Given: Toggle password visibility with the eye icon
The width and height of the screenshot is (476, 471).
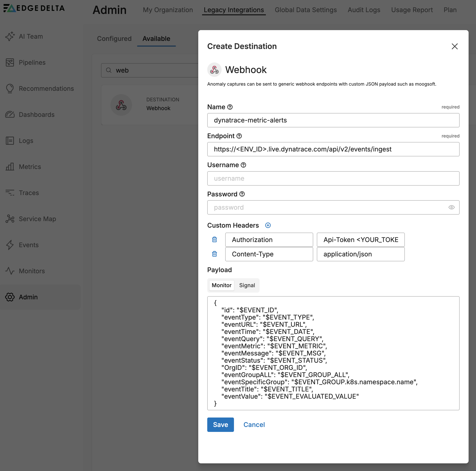Looking at the screenshot, I should 451,207.
